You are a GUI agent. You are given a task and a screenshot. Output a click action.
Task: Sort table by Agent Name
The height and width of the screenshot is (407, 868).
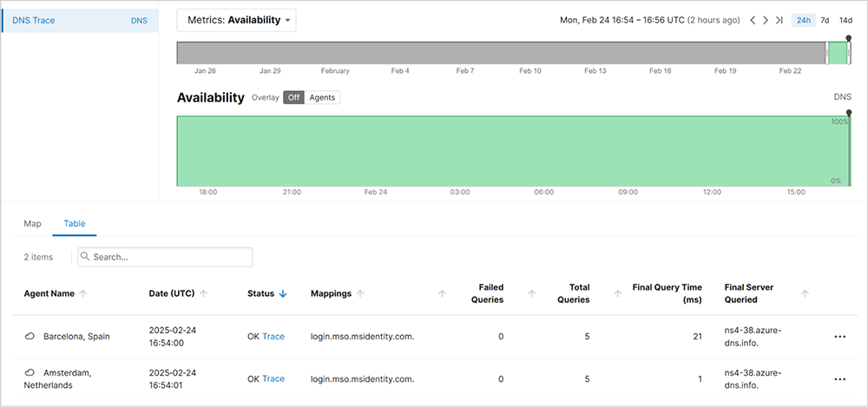coord(83,294)
